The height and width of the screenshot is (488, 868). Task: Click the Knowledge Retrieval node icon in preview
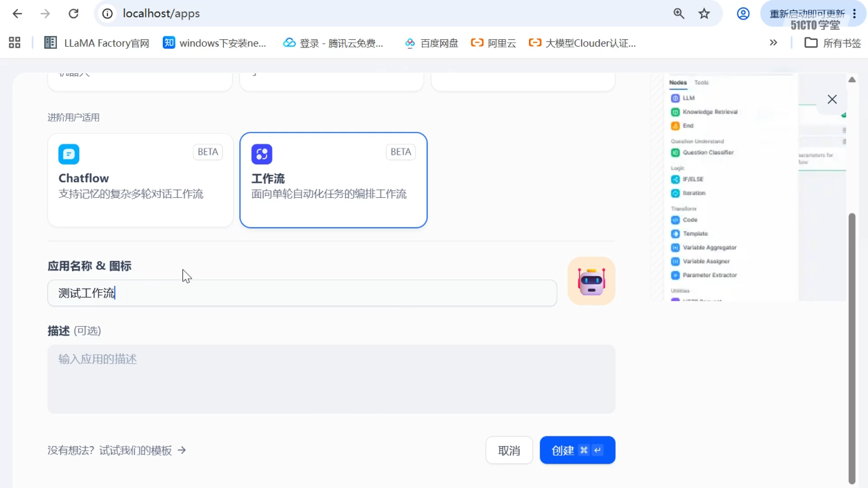point(675,112)
